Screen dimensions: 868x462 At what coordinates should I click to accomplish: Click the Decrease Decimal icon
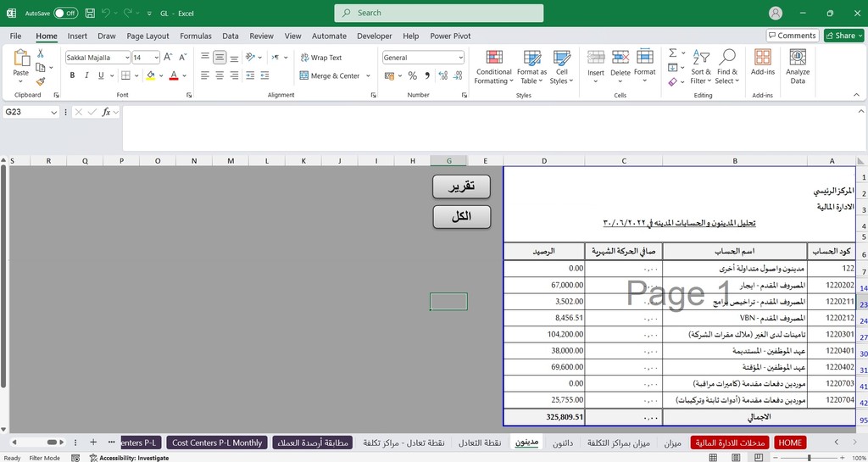tap(458, 75)
